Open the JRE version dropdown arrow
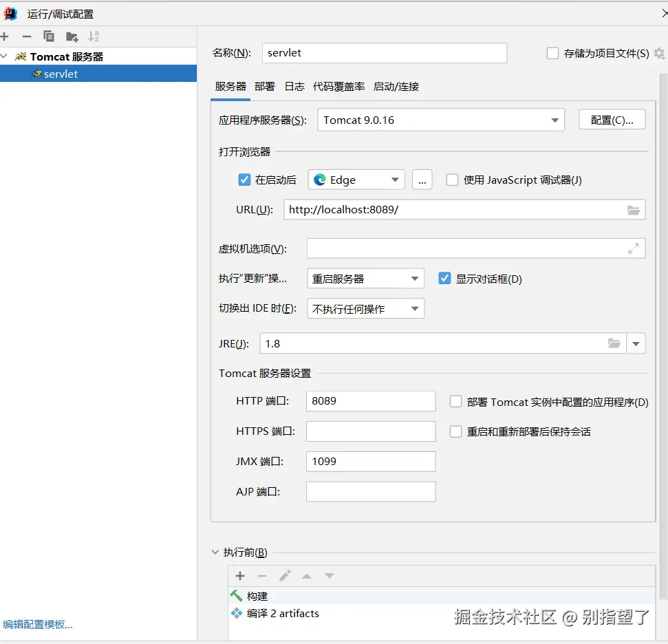 click(x=636, y=343)
